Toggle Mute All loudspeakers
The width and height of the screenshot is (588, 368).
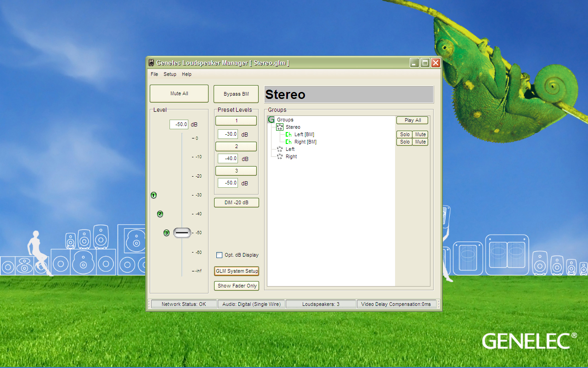click(x=179, y=93)
